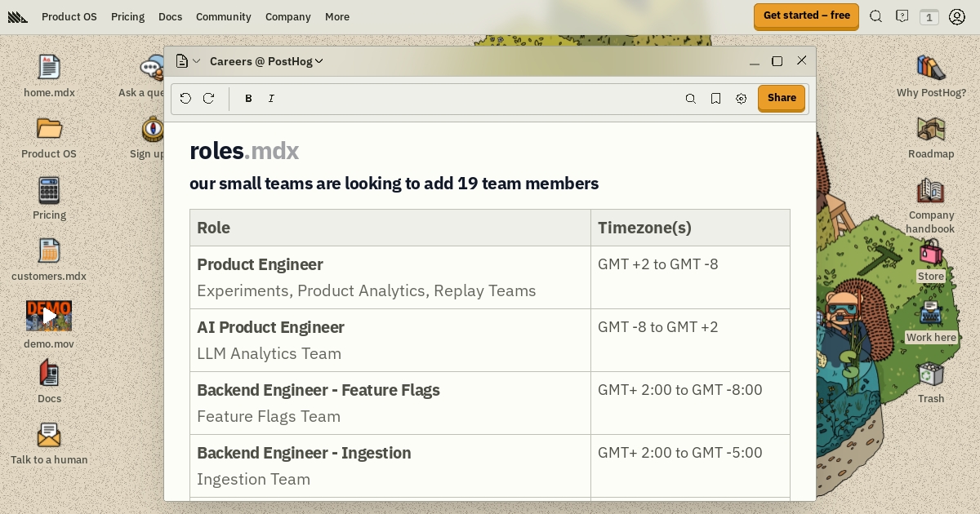Toggle bold formatting in the editor
The height and width of the screenshot is (514, 980).
coord(248,99)
